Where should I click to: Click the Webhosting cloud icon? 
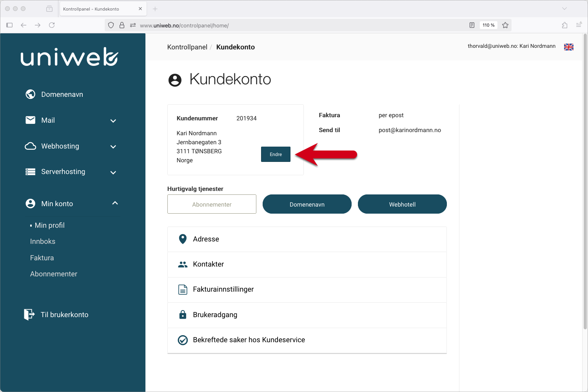coord(31,146)
